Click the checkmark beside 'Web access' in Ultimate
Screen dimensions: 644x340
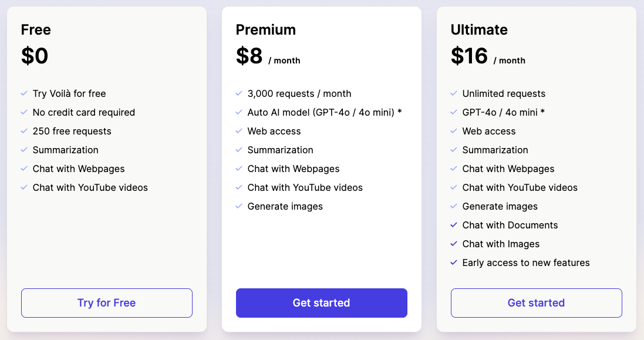click(453, 131)
